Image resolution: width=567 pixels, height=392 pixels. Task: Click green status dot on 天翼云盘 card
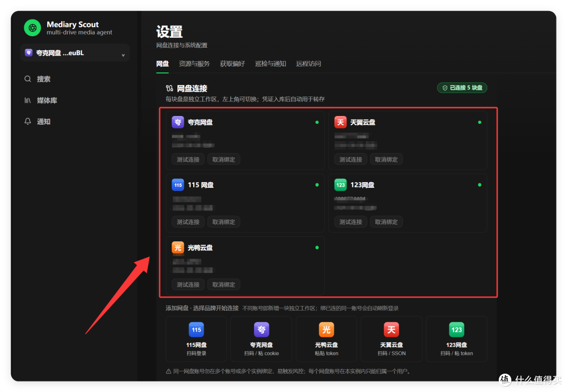coord(479,122)
